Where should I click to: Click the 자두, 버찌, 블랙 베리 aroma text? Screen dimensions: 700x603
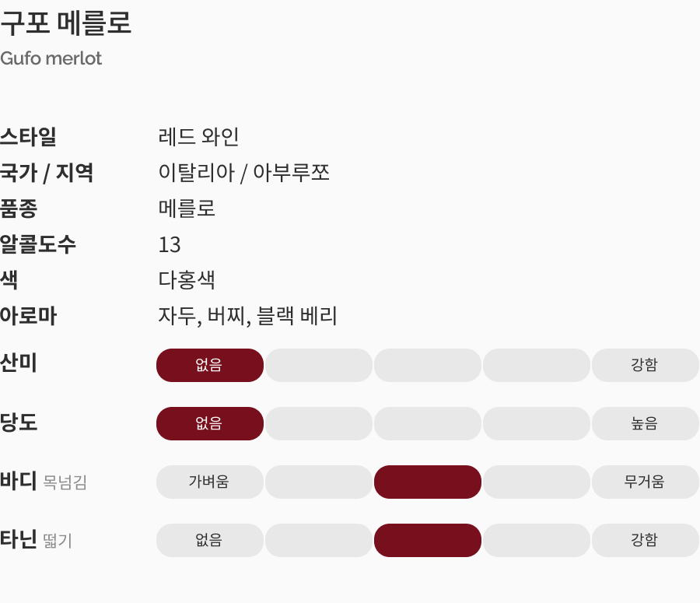tap(247, 316)
